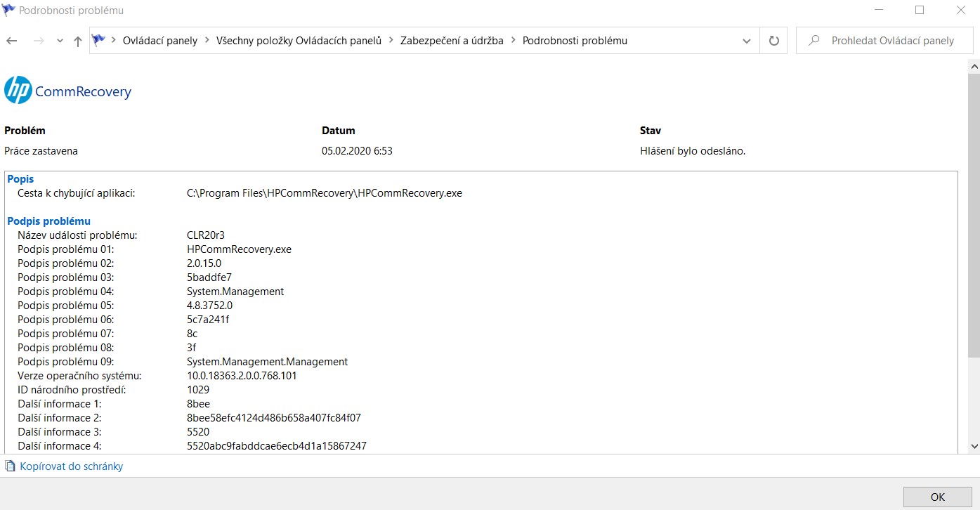The height and width of the screenshot is (510, 980).
Task: Click the value 8bee in Další informace 1
Action: pos(198,404)
